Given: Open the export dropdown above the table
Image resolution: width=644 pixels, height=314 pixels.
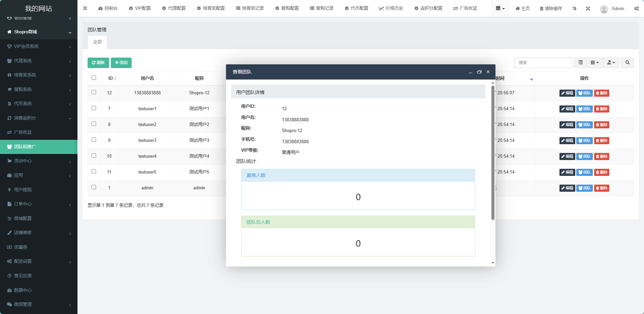Looking at the screenshot, I should coord(611,63).
